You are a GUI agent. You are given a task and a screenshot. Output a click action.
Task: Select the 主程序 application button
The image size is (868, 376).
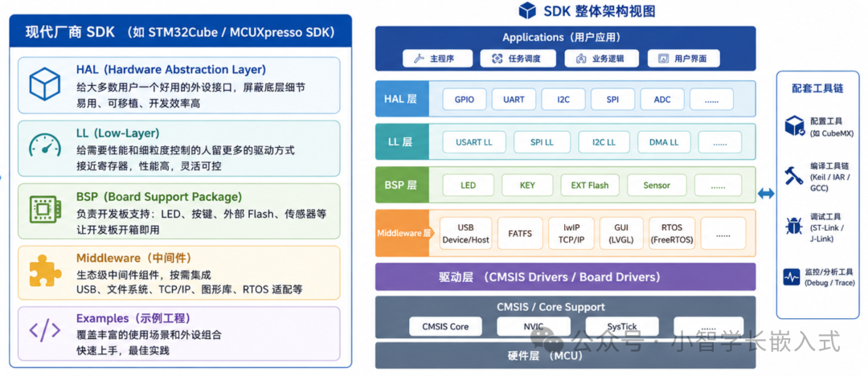tap(437, 58)
